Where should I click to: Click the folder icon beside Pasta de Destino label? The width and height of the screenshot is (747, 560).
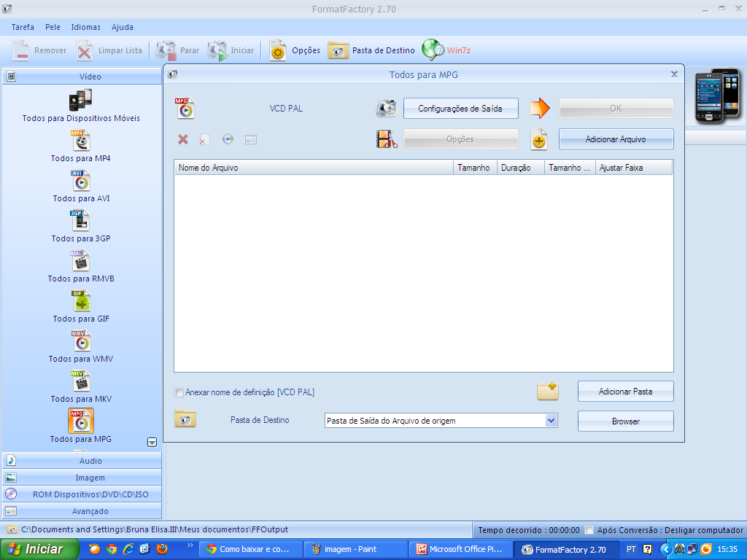pyautogui.click(x=185, y=419)
